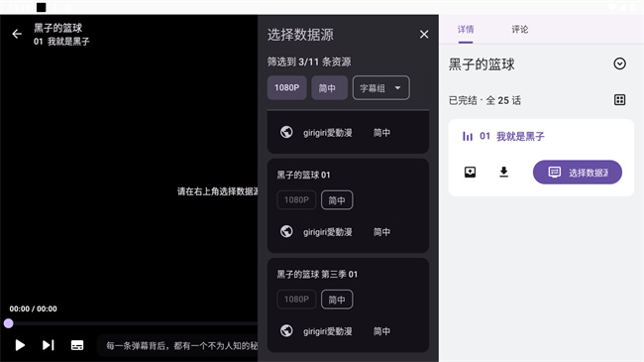Viewport: 644px width, 362px height.
Task: Click the danmaku input field
Action: pos(177,345)
